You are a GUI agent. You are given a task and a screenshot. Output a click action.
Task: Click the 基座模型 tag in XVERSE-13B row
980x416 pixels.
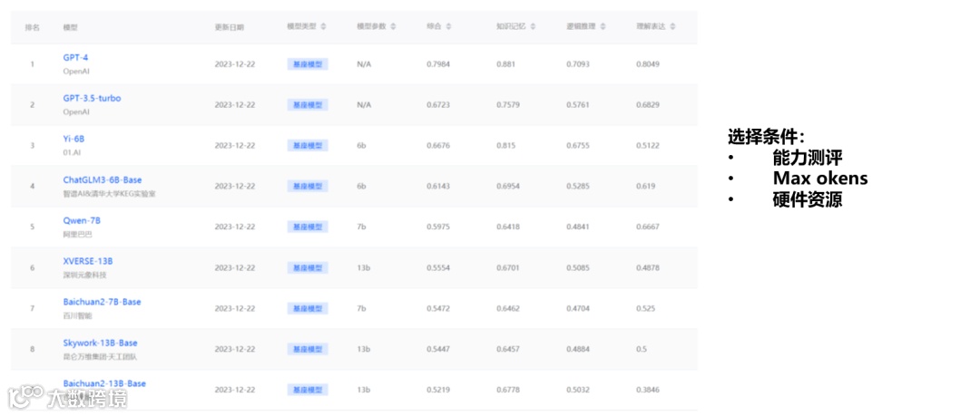pyautogui.click(x=309, y=268)
